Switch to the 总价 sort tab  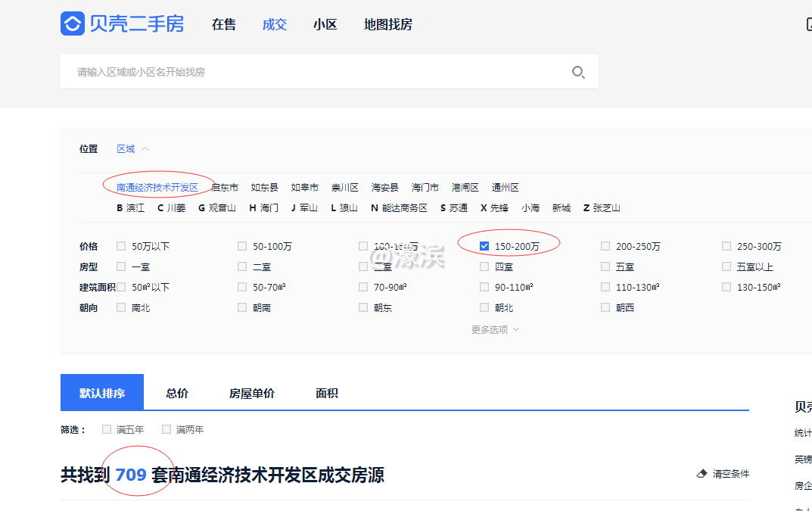[175, 393]
